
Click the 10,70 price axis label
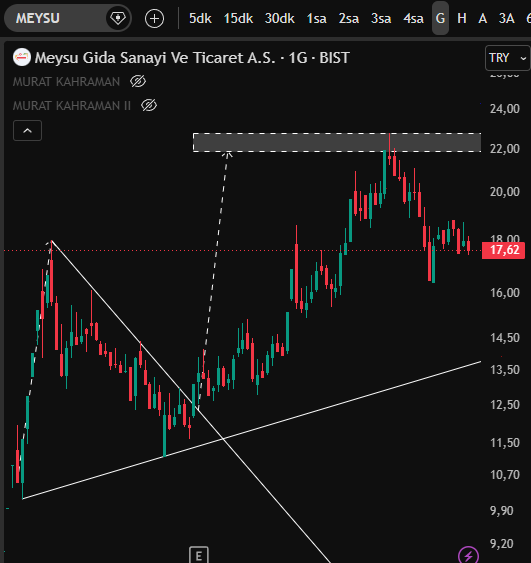pyautogui.click(x=504, y=475)
